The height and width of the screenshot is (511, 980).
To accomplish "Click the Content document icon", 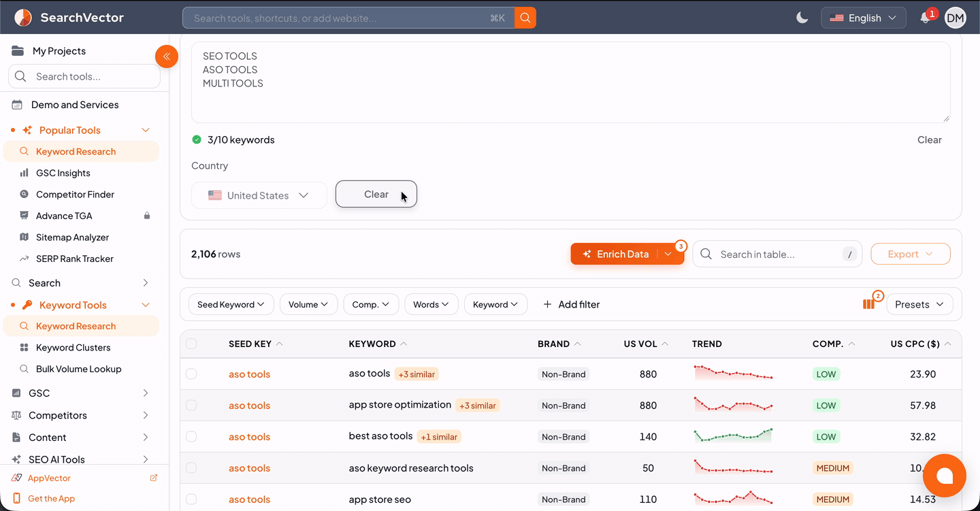I will pos(17,438).
